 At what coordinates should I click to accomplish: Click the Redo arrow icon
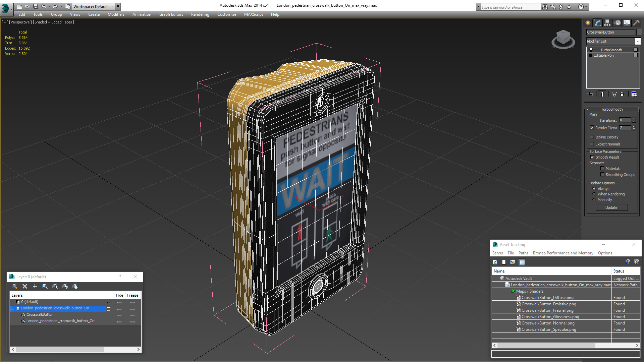click(55, 6)
